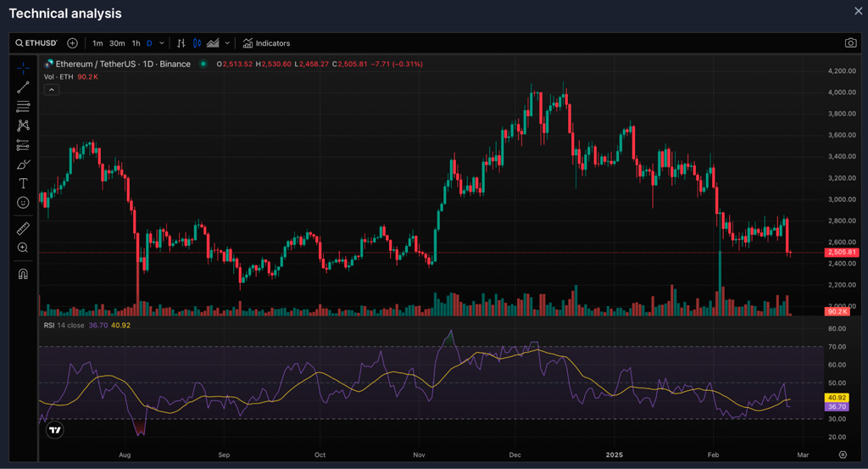Select the bars chart type icon
The image size is (868, 469).
click(181, 43)
